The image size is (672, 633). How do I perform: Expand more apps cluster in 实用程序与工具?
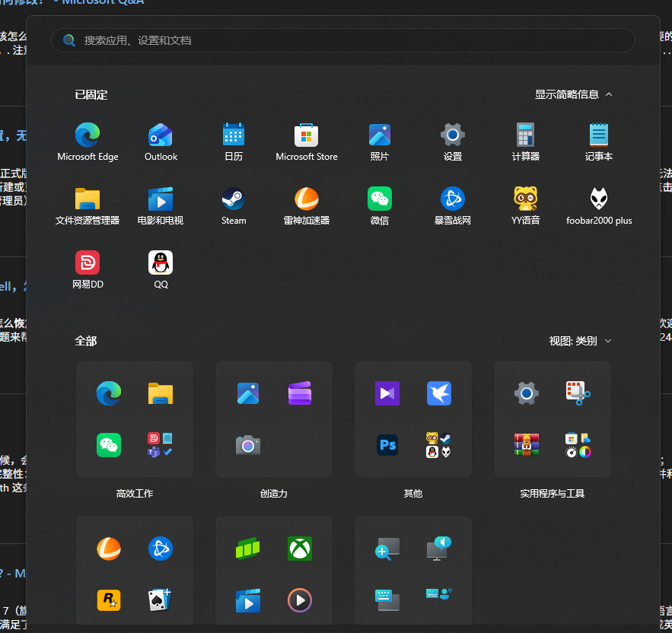click(x=578, y=445)
